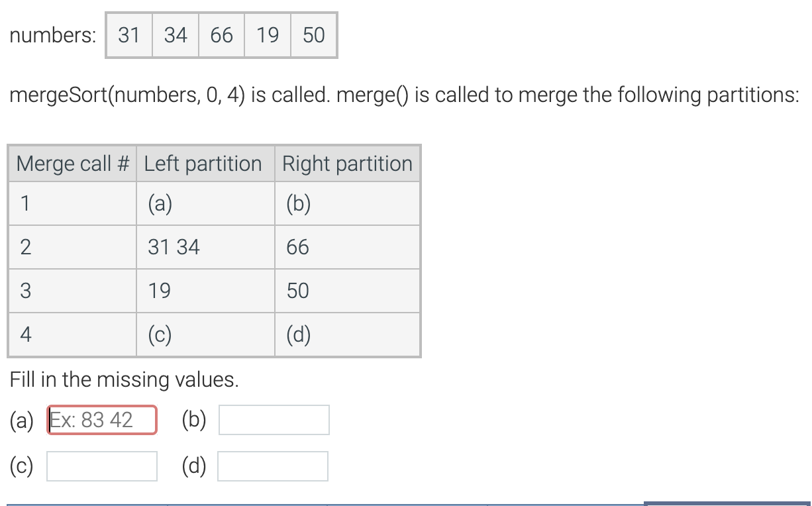
Task: Focus the input field next to (d)
Action: (x=274, y=466)
